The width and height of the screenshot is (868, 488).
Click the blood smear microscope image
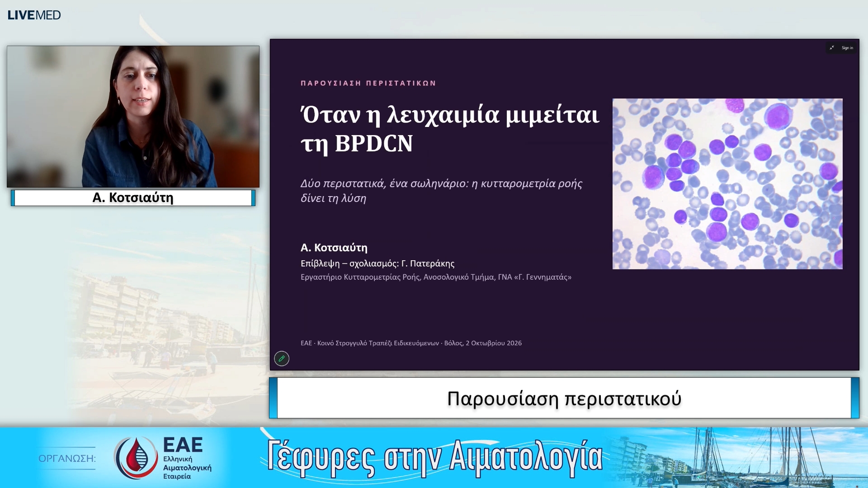[x=727, y=184]
